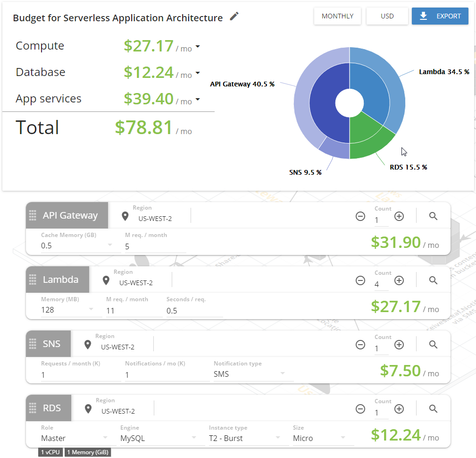Viewport: 476px width, 458px height.
Task: Edit the budget title with pencil icon
Action: pos(234,17)
